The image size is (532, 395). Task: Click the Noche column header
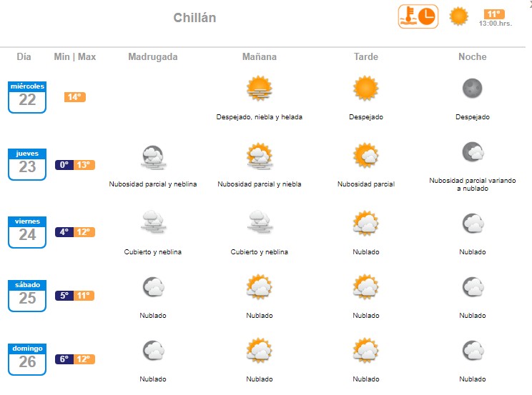pyautogui.click(x=472, y=57)
